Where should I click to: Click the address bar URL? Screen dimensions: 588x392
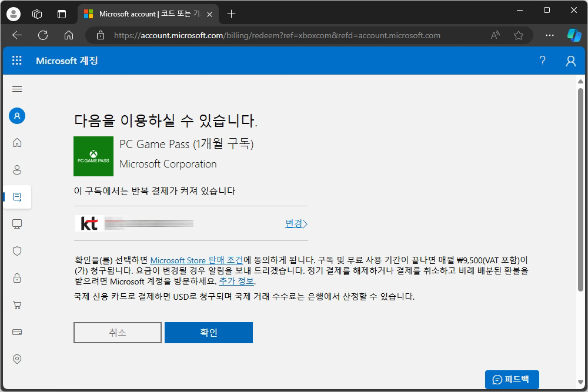(277, 35)
